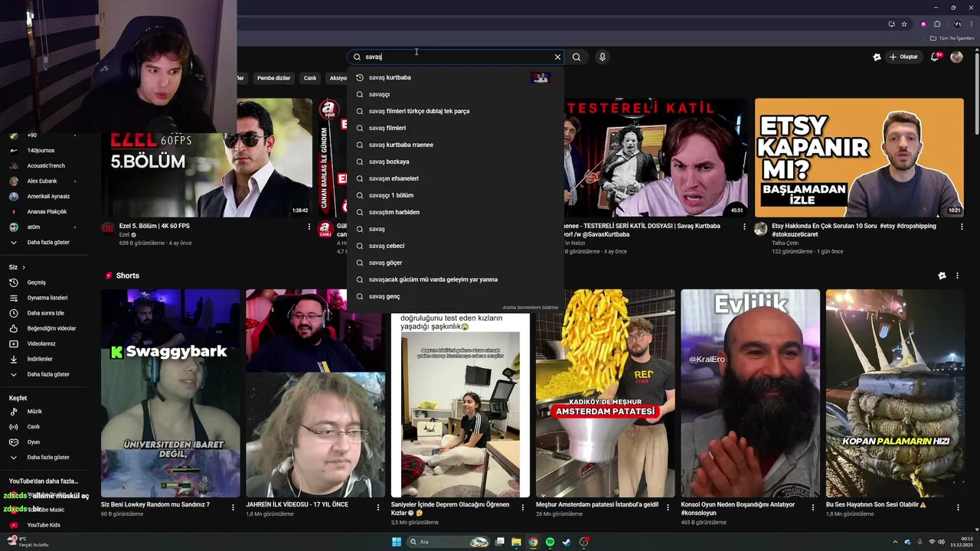This screenshot has width=980, height=551.
Task: Open options for Siz Beni Lowkey Random short
Action: click(x=233, y=507)
